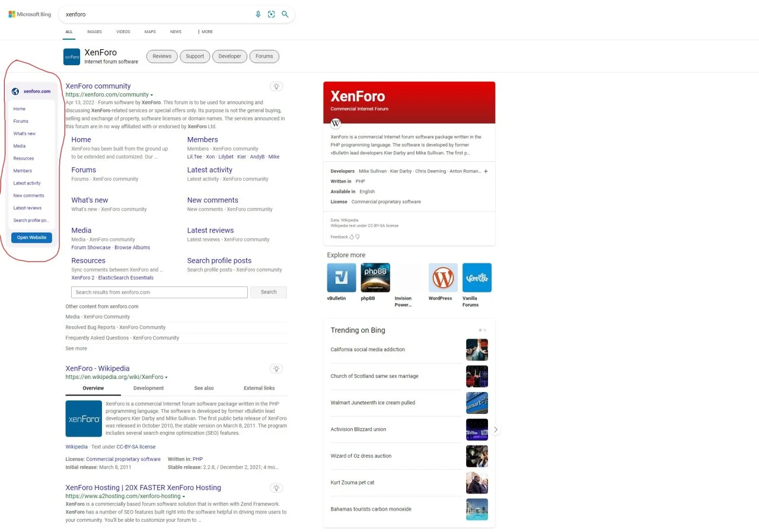Click the CC-BY-SA license link
Image resolution: width=759 pixels, height=532 pixels.
pyautogui.click(x=136, y=447)
